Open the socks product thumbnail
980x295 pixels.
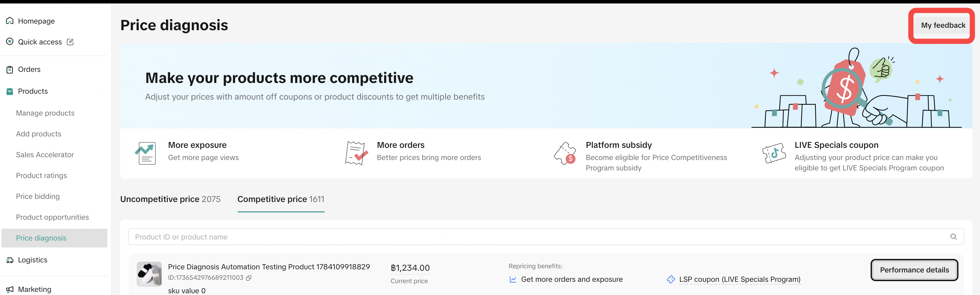pyautogui.click(x=149, y=274)
